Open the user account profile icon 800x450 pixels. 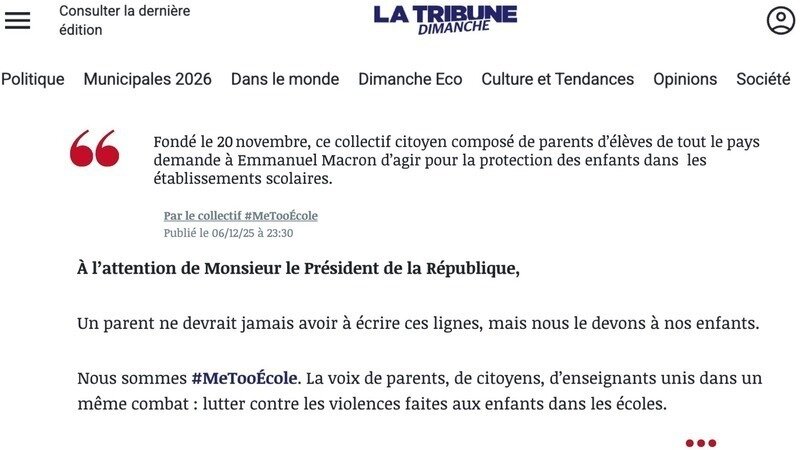(x=780, y=21)
